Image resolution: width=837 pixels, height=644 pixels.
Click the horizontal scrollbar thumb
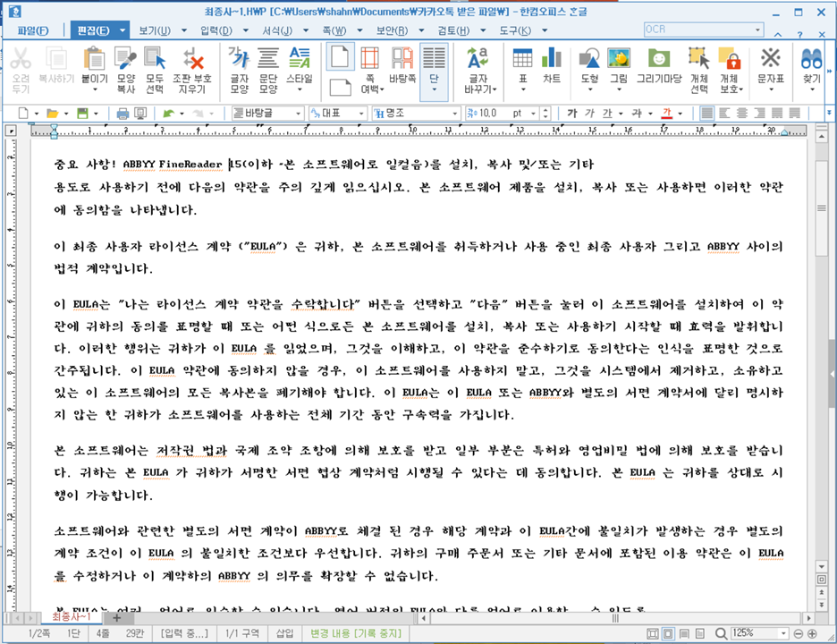tap(615, 618)
